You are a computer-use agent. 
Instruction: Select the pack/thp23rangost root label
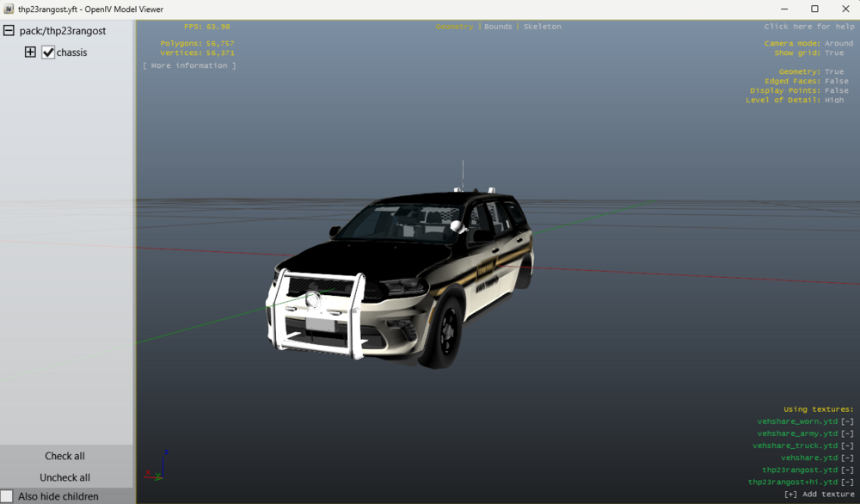63,31
